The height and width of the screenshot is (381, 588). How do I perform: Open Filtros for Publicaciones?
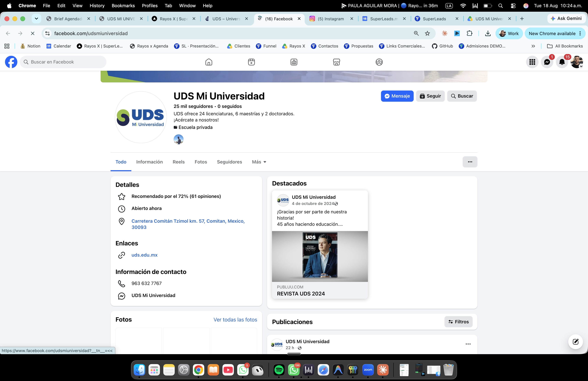(458, 322)
